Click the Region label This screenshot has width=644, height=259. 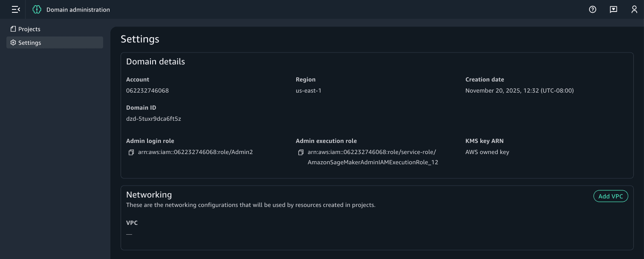306,79
